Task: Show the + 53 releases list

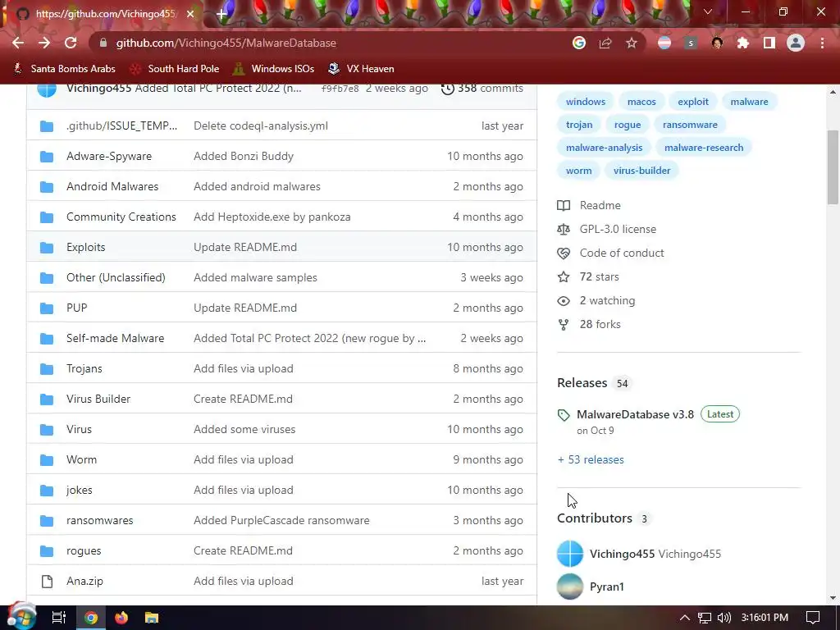Action: [591, 459]
